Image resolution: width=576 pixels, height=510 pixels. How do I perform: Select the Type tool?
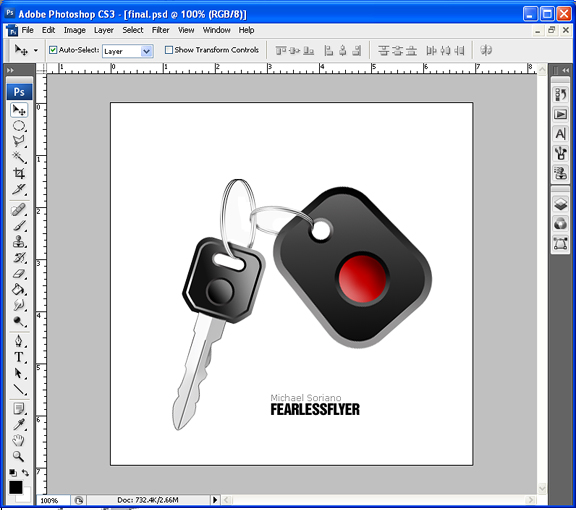tap(19, 357)
